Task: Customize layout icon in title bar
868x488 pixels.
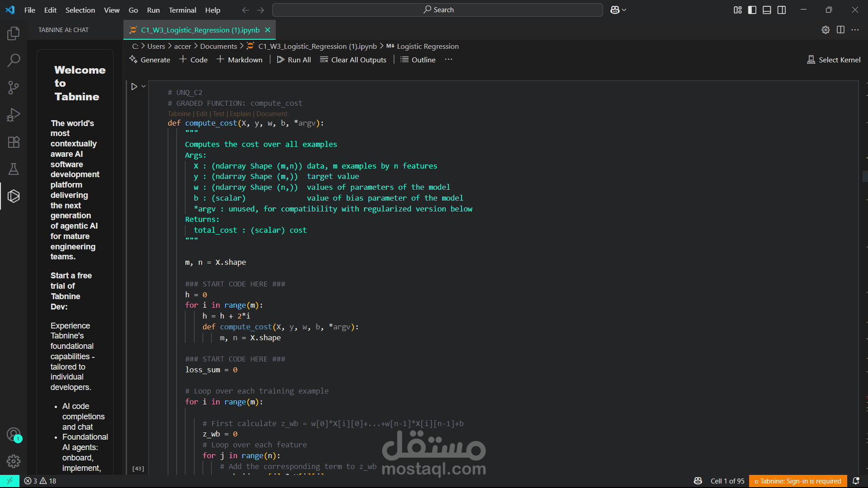Action: tap(738, 10)
